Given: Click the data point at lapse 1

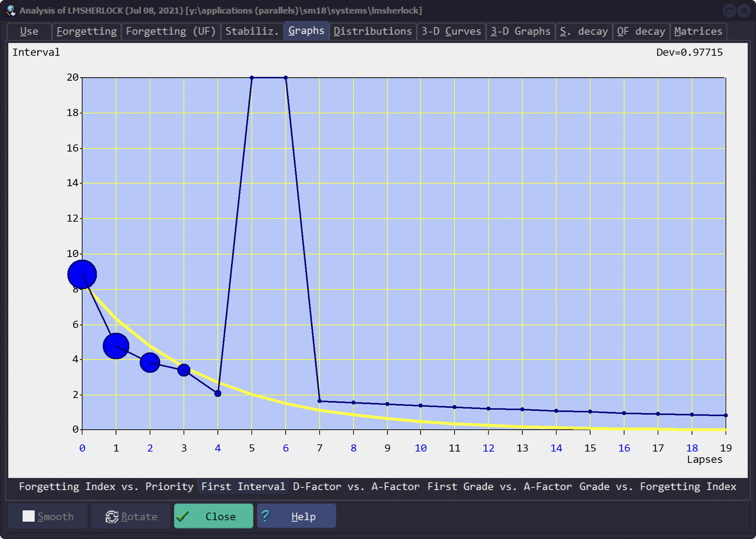Looking at the screenshot, I should click(x=116, y=346).
